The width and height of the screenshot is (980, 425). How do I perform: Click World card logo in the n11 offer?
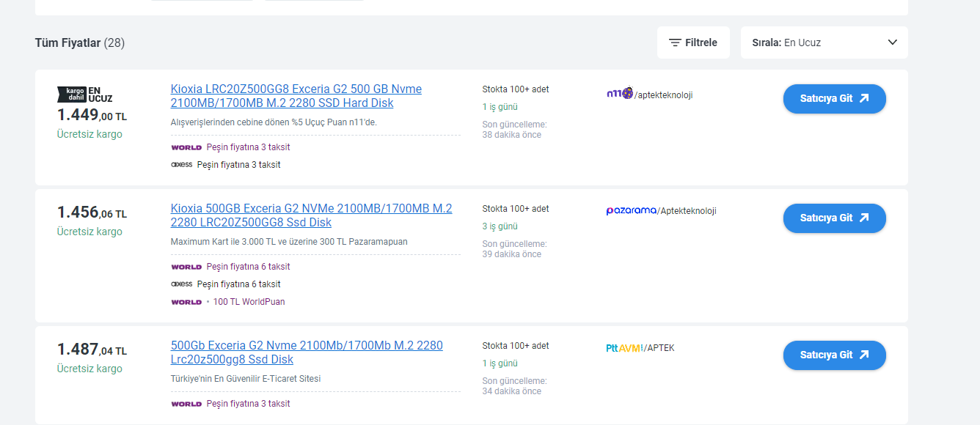click(186, 147)
